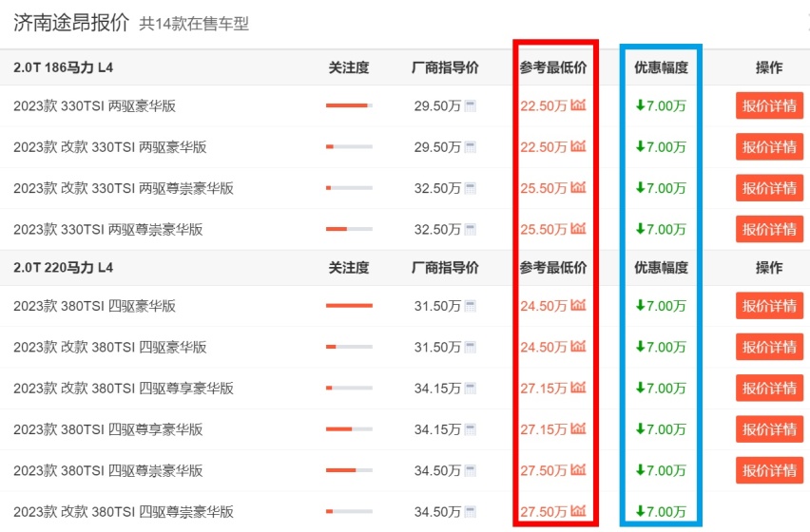Open model link 2023款 380TSI 四驱豪华版
Image resolution: width=810 pixels, height=532 pixels.
click(x=94, y=306)
